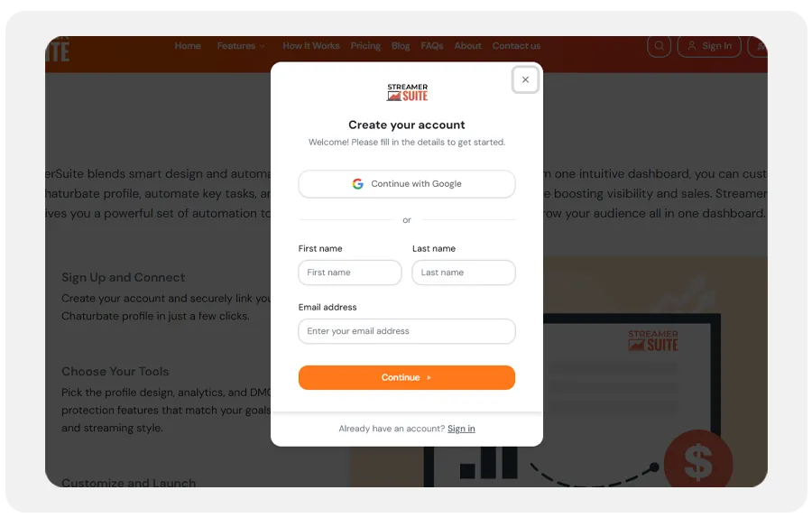The image size is (812, 527).
Task: Click the user icon beside Sign In
Action: coord(691,46)
